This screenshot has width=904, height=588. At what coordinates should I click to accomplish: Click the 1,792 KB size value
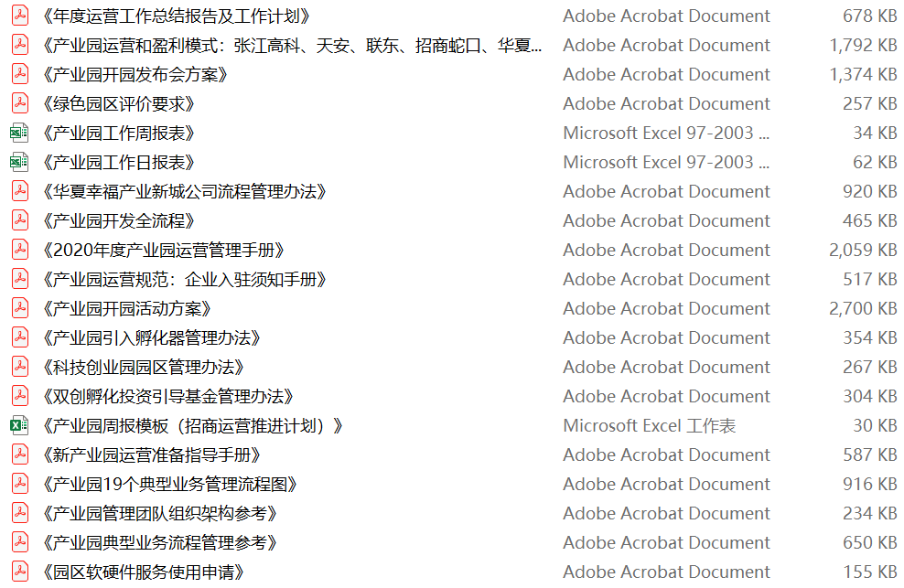863,46
